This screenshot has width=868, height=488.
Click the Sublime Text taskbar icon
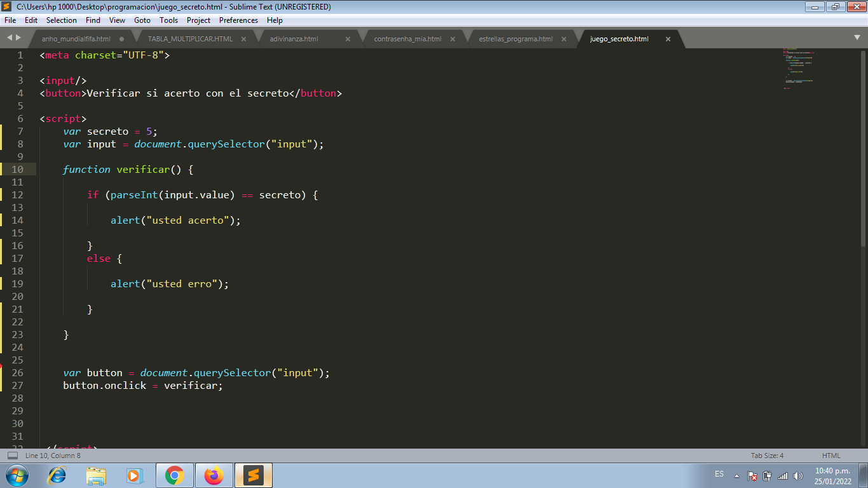point(253,475)
